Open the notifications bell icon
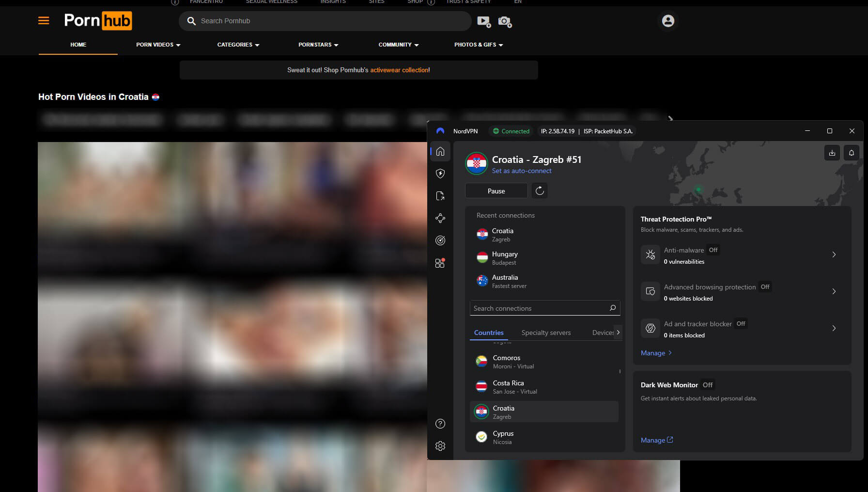The image size is (868, 492). coord(852,153)
